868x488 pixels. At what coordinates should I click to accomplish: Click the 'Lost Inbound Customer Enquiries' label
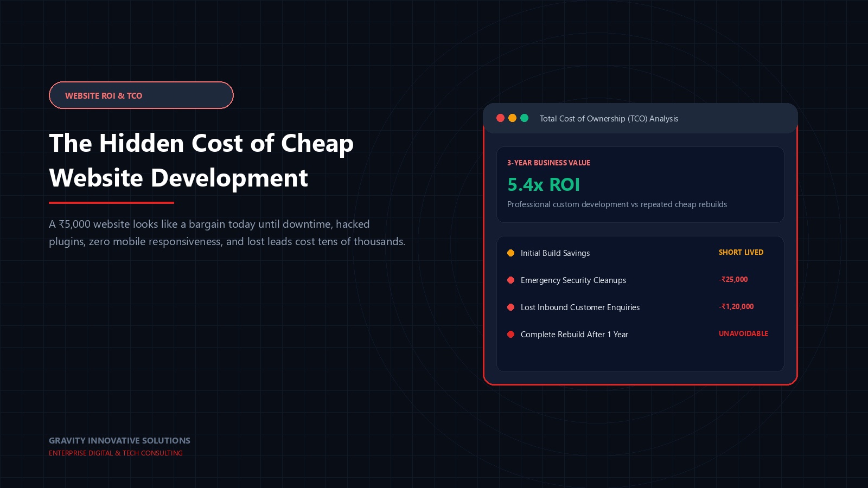[580, 307]
